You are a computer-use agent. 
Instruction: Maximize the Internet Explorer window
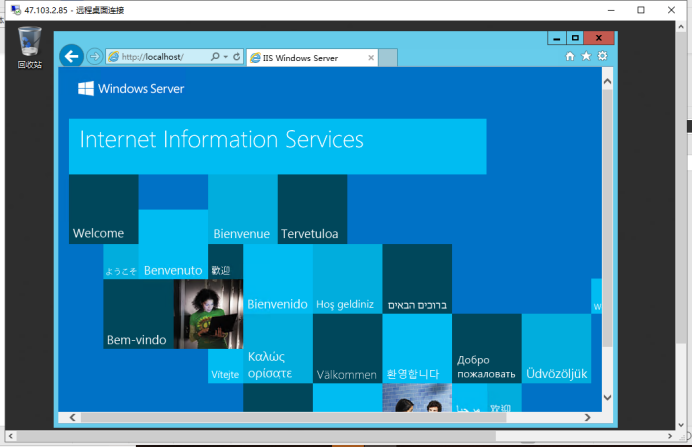click(x=575, y=38)
